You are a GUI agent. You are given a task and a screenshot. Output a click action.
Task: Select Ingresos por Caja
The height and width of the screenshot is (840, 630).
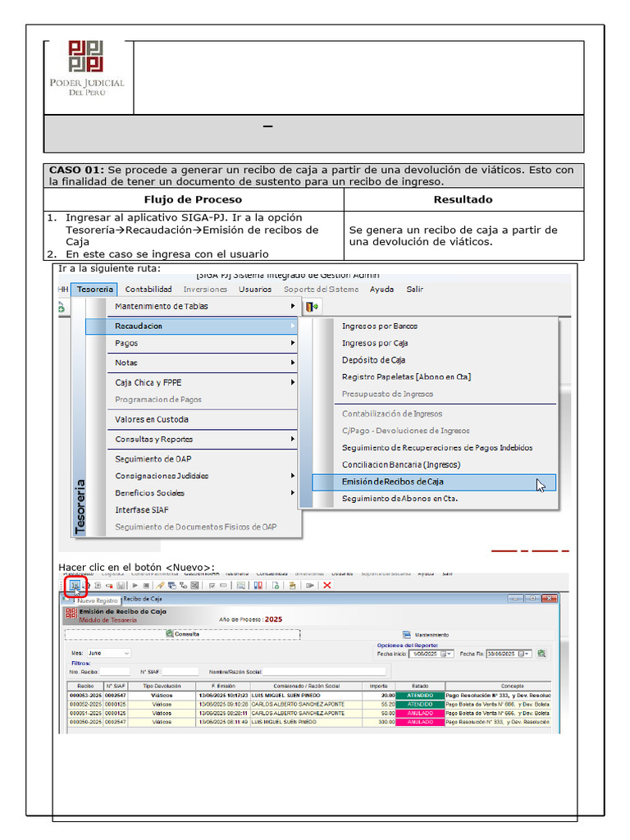tap(375, 344)
